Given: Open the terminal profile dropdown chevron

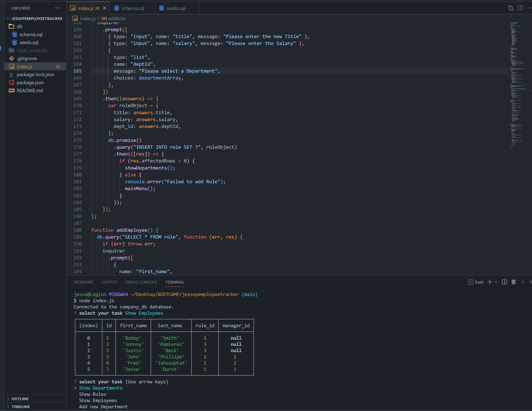Looking at the screenshot, I should [x=496, y=282].
